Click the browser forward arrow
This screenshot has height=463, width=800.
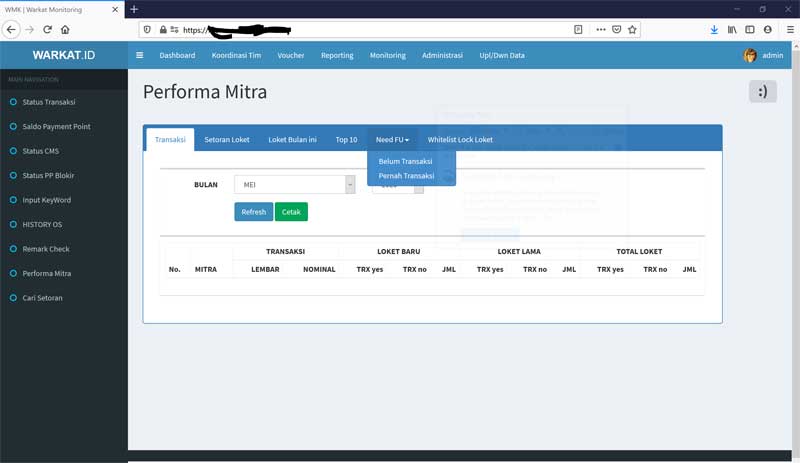[30, 30]
